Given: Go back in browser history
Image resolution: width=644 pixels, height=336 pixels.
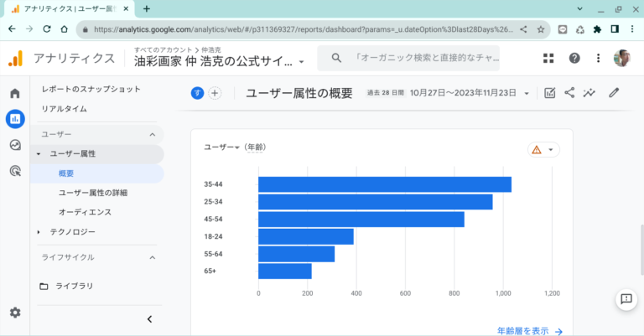Looking at the screenshot, I should 12,29.
